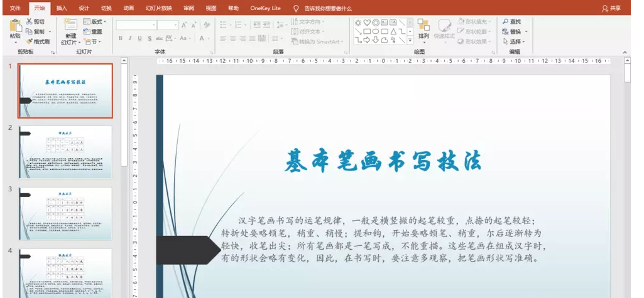Image resolution: width=644 pixels, height=298 pixels.
Task: Click the Share (共享) person icon
Action: click(x=605, y=8)
